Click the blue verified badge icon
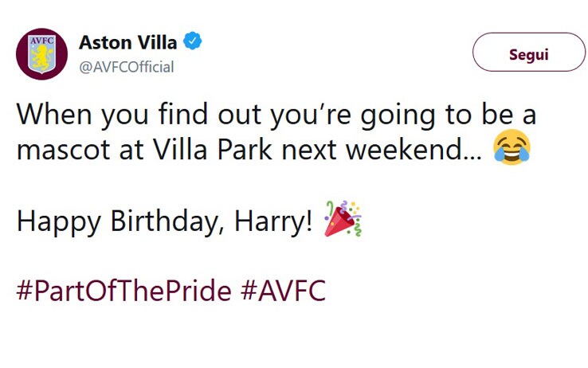 192,41
